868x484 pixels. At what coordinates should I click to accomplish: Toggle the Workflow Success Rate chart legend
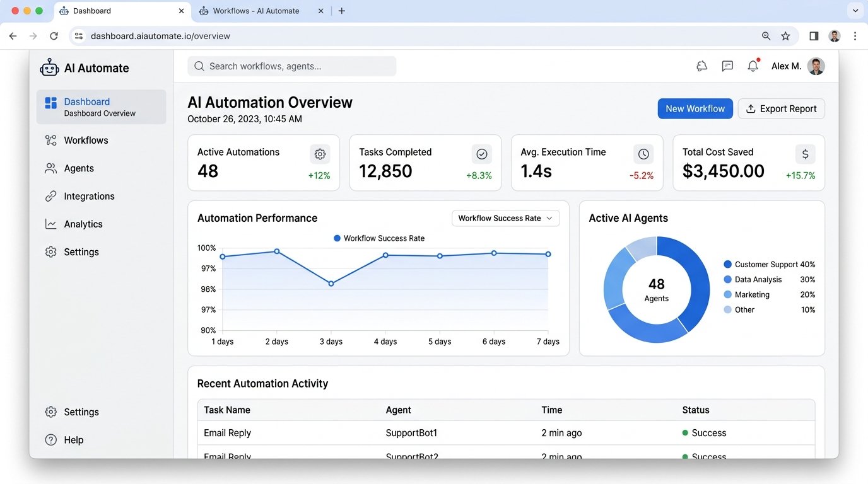(x=379, y=238)
